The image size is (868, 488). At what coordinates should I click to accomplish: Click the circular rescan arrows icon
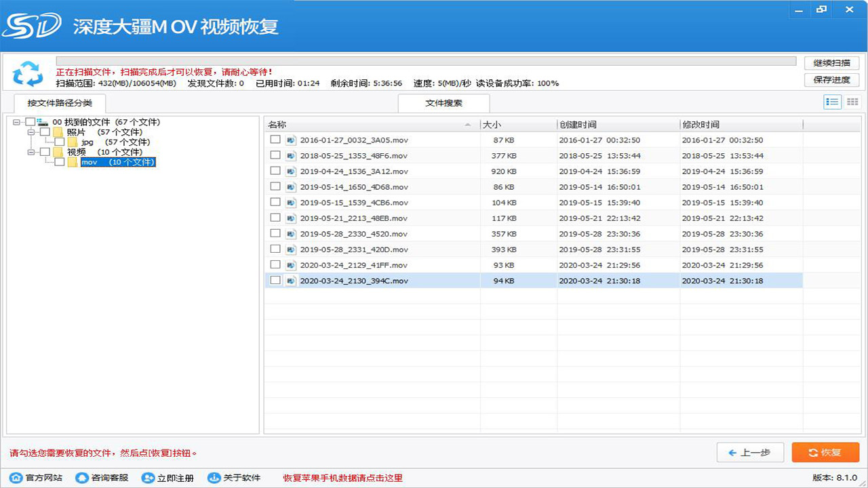[x=28, y=72]
